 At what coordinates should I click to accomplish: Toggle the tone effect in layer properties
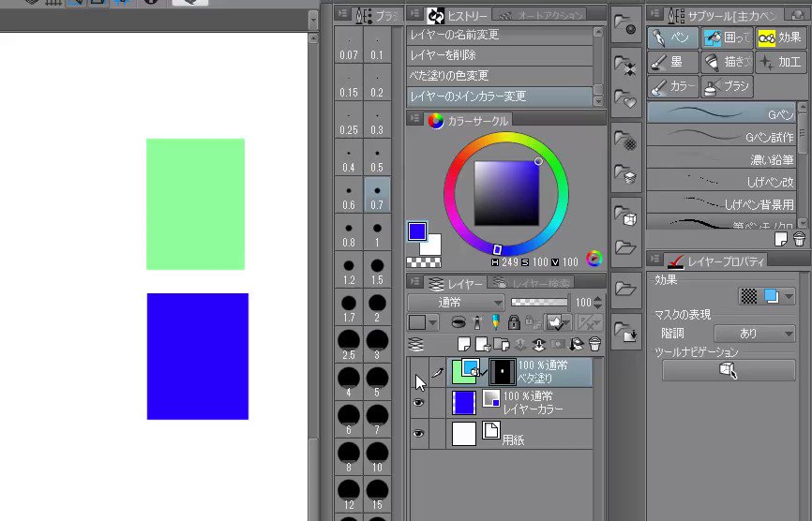[x=749, y=296]
